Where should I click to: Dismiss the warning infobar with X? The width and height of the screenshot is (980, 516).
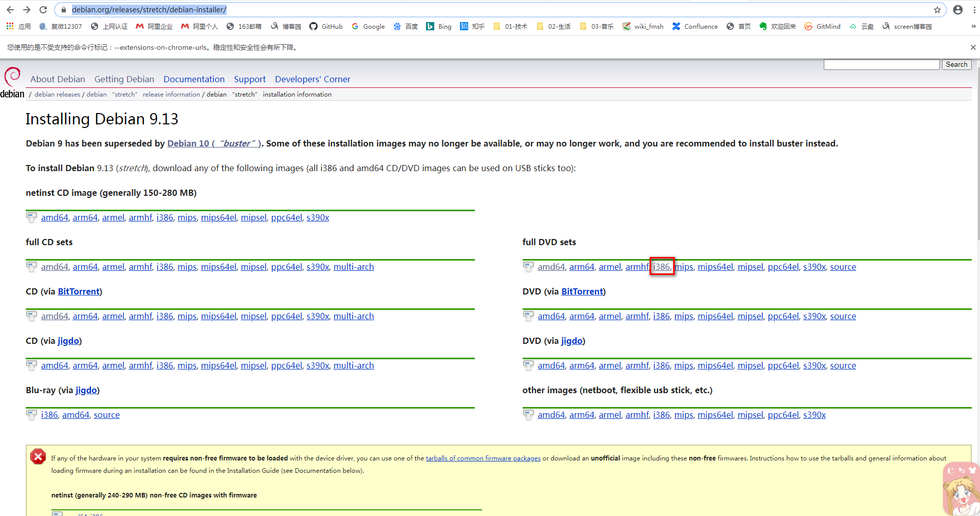(x=973, y=47)
